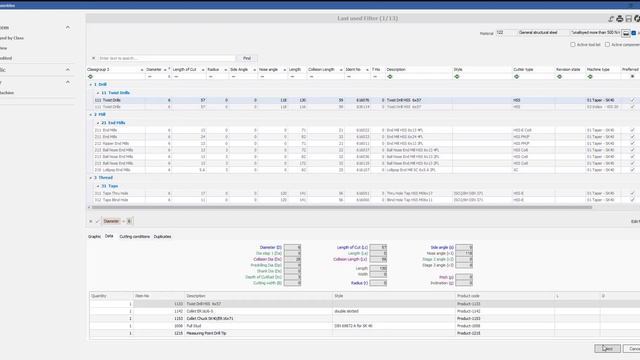Select the Pull Stud component row

click(364, 326)
